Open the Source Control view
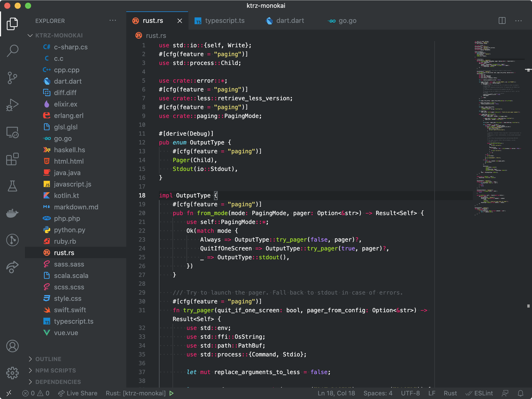This screenshot has width=532, height=399. click(x=12, y=78)
